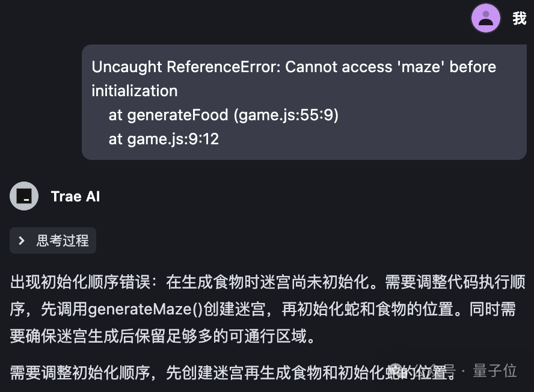Click the dark square Trae AI assistant badge
Image resolution: width=534 pixels, height=392 pixels.
point(23,196)
